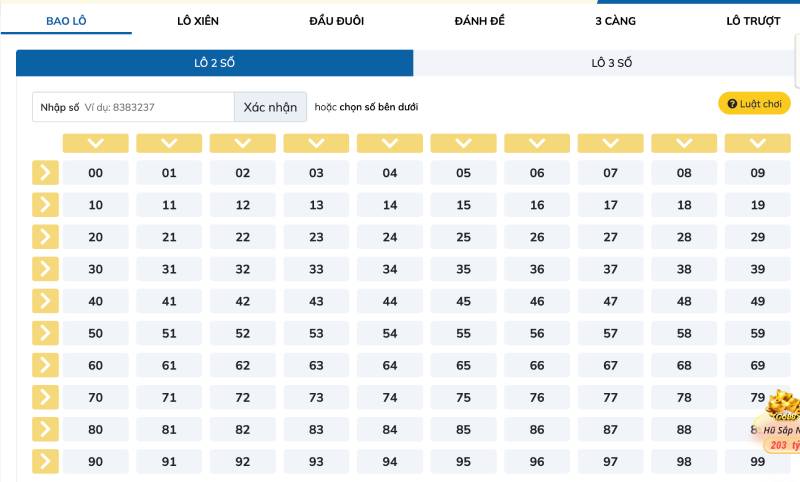
Task: Click the row arrow icon beside 50
Action: (45, 333)
